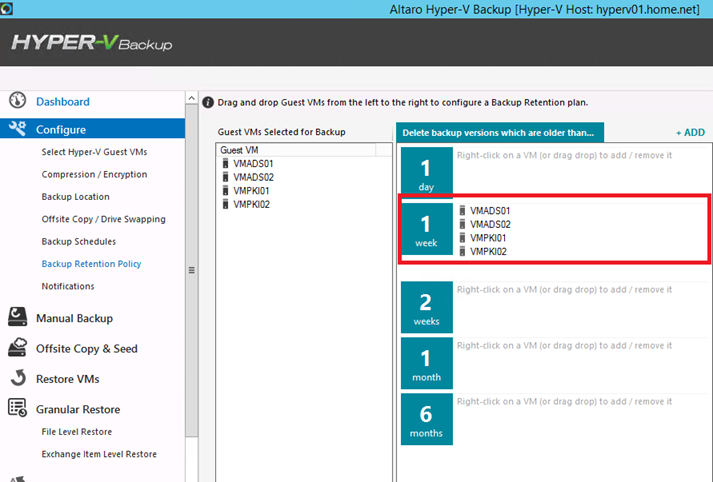The height and width of the screenshot is (482, 713).
Task: Select VMPKI02 in Guest VM list
Action: coord(251,204)
